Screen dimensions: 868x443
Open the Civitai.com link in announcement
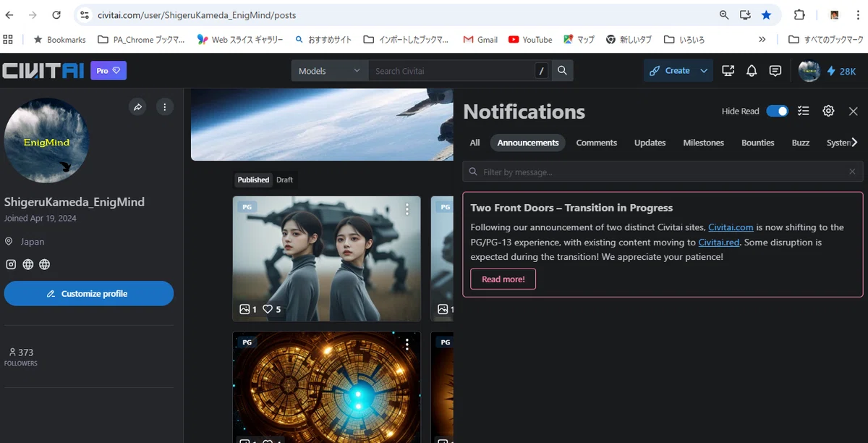point(731,227)
